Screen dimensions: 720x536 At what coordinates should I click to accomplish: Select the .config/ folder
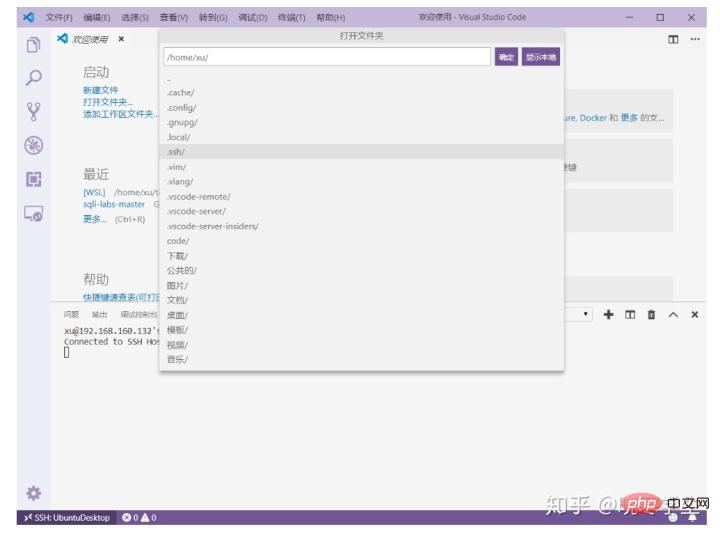click(362, 107)
